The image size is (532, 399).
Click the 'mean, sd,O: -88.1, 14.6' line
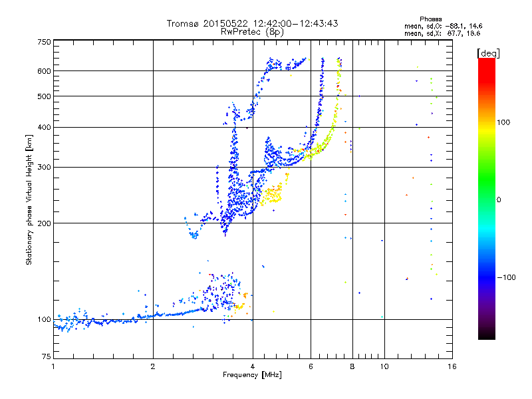click(x=443, y=26)
